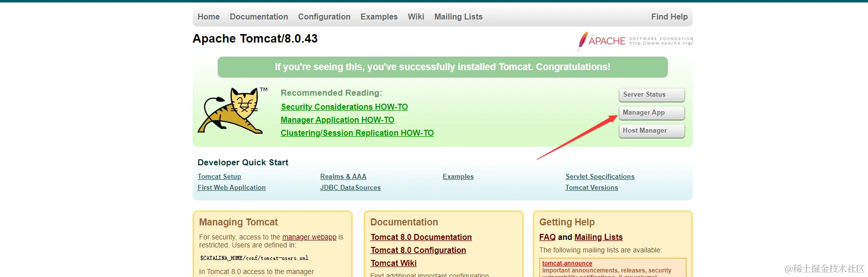Open the tomcat-announce mailing list link
The width and height of the screenshot is (868, 277).
pyautogui.click(x=567, y=263)
